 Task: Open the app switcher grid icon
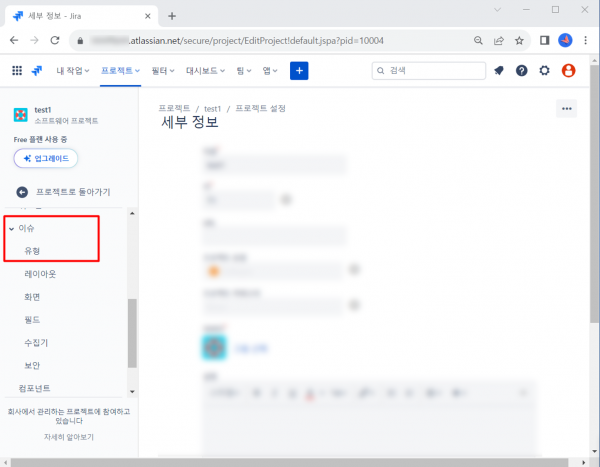click(x=16, y=70)
